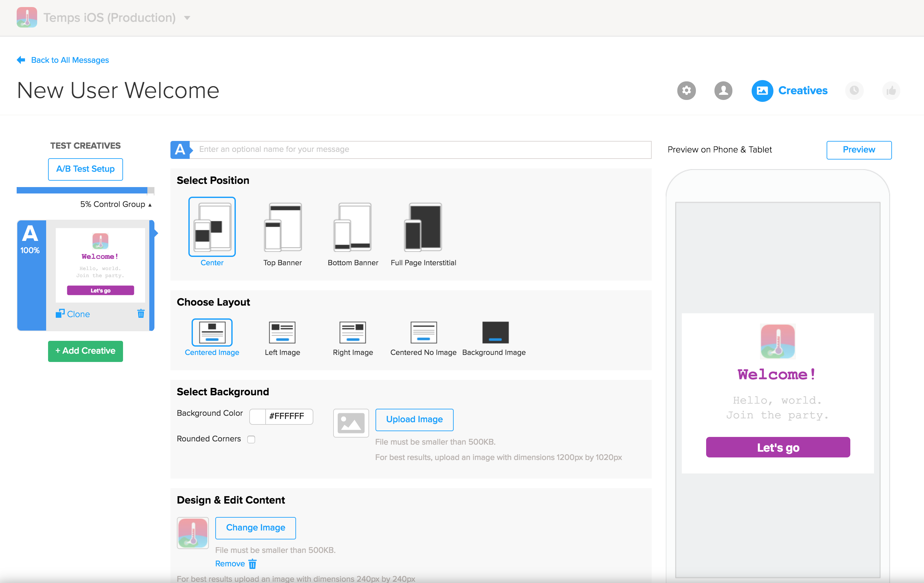
Task: Click the thumbs-up confirm step icon
Action: click(x=891, y=91)
